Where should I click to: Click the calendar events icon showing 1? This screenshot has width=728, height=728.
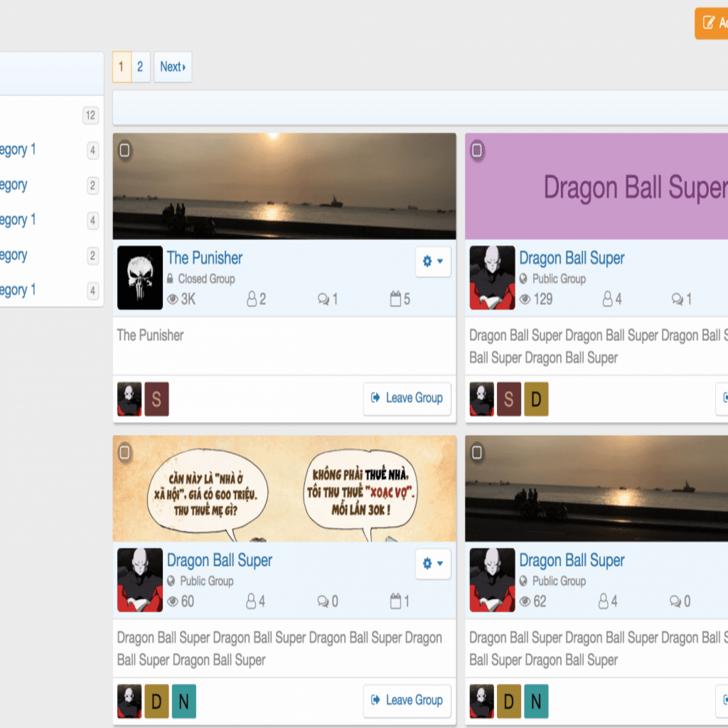[x=395, y=601]
